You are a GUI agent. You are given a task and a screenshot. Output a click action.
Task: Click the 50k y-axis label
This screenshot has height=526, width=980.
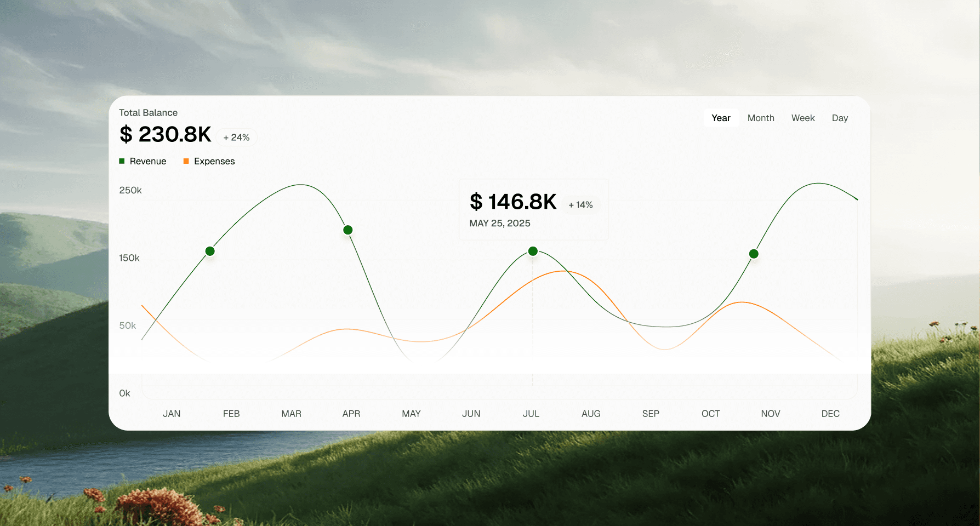point(128,325)
